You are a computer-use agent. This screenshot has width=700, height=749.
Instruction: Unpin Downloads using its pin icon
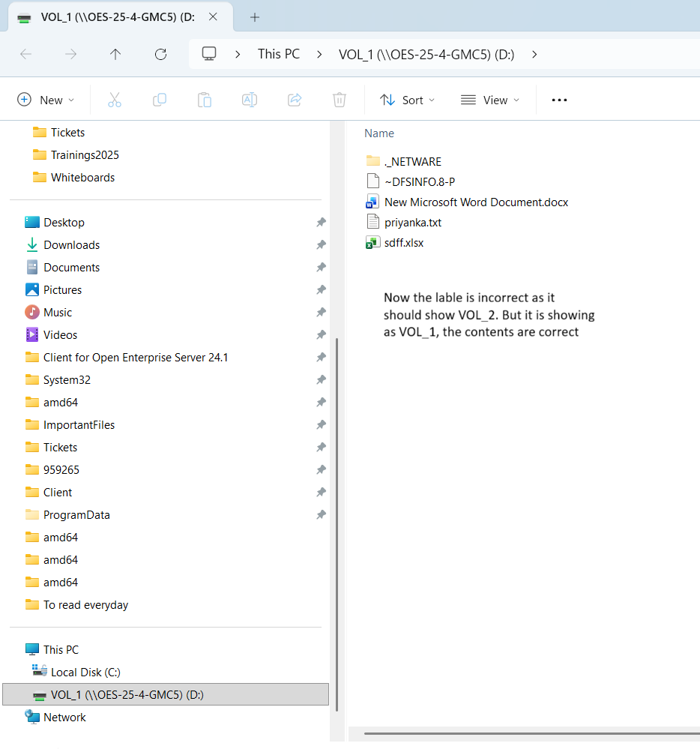[x=321, y=245]
